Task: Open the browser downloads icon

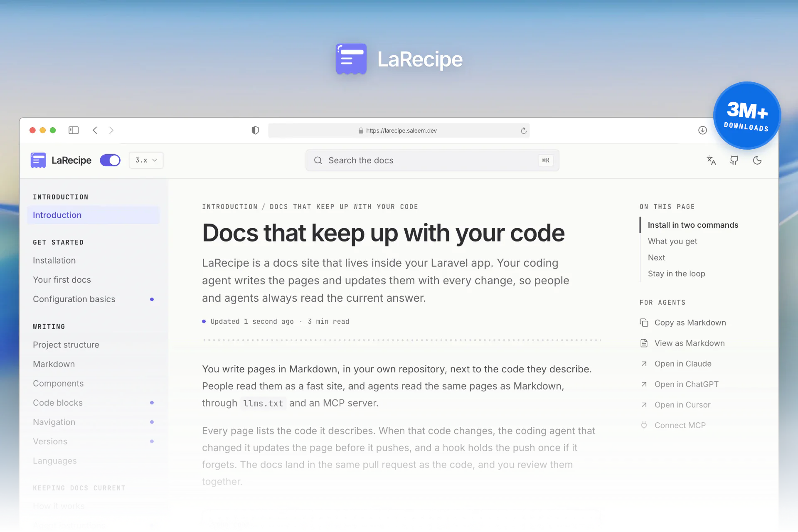Action: [x=702, y=131]
